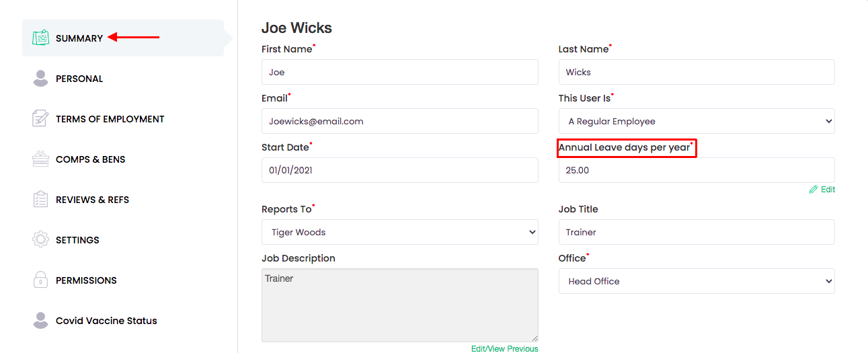This screenshot has height=353, width=868.
Task: Click the Terms of Employment document icon
Action: tap(40, 119)
